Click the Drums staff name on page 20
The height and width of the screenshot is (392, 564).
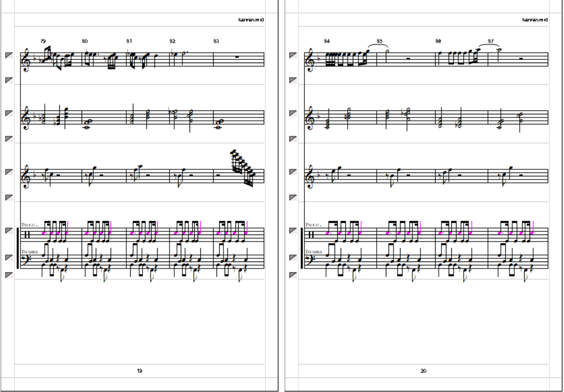[314, 252]
